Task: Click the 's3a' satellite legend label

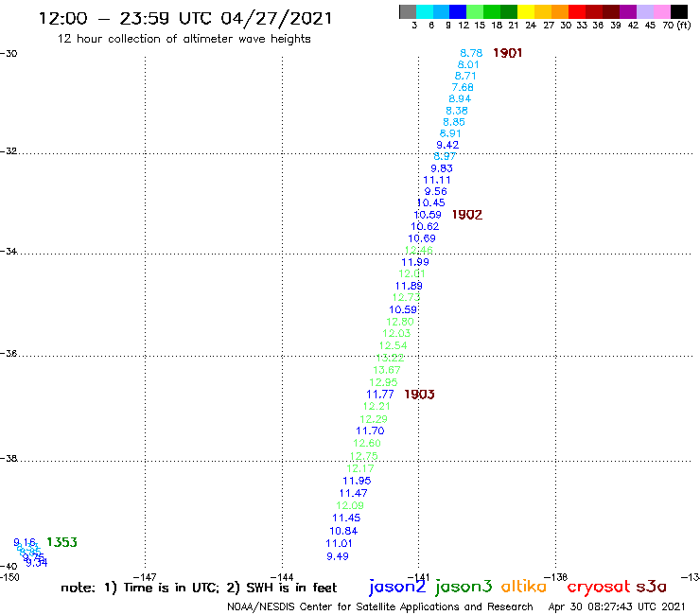Action: [652, 588]
